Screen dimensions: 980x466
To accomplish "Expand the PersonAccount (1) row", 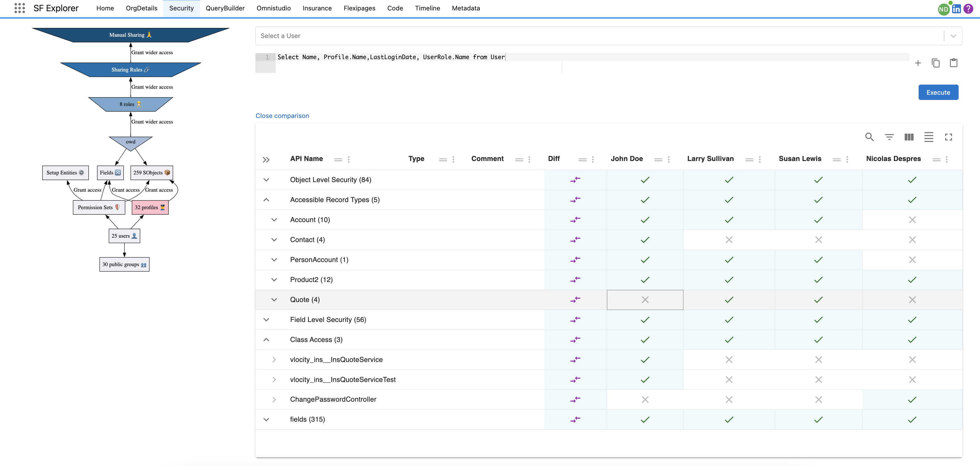I will pos(274,260).
